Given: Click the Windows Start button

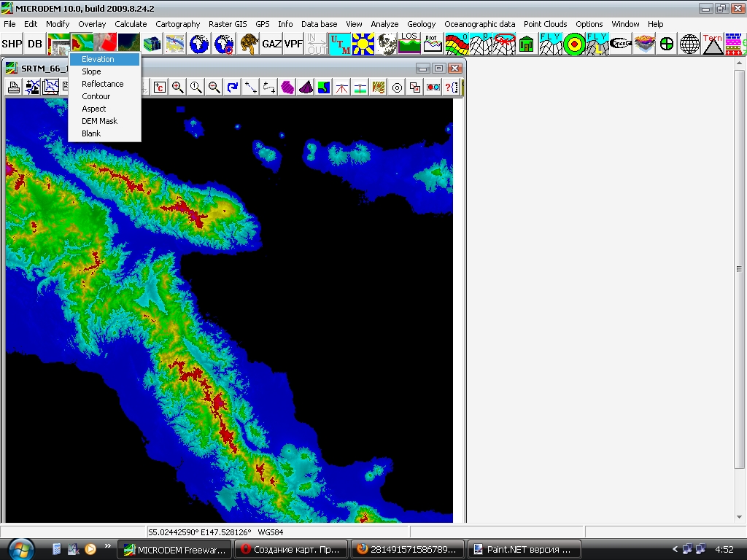Looking at the screenshot, I should 19,548.
